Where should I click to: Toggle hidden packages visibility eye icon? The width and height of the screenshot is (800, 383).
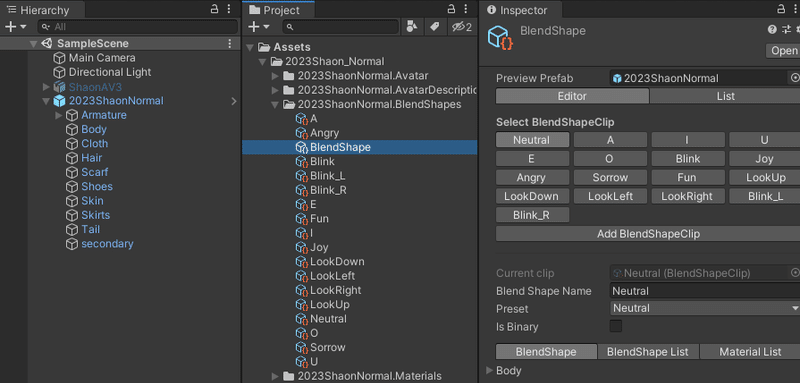point(462,27)
